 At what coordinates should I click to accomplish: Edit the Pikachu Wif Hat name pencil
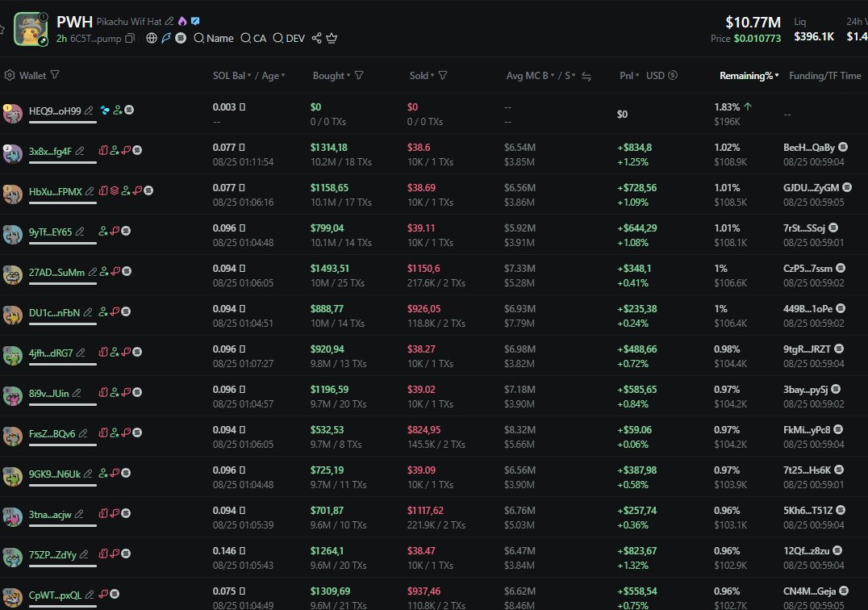pyautogui.click(x=169, y=21)
